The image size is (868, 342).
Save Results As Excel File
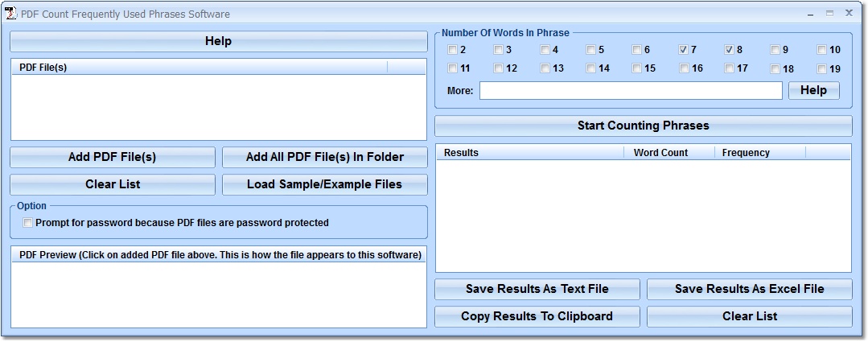click(750, 289)
